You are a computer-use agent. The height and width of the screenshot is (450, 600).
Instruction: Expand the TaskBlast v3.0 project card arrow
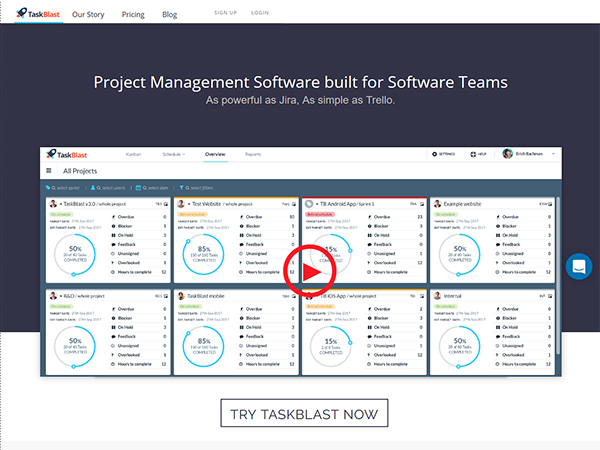point(61,204)
